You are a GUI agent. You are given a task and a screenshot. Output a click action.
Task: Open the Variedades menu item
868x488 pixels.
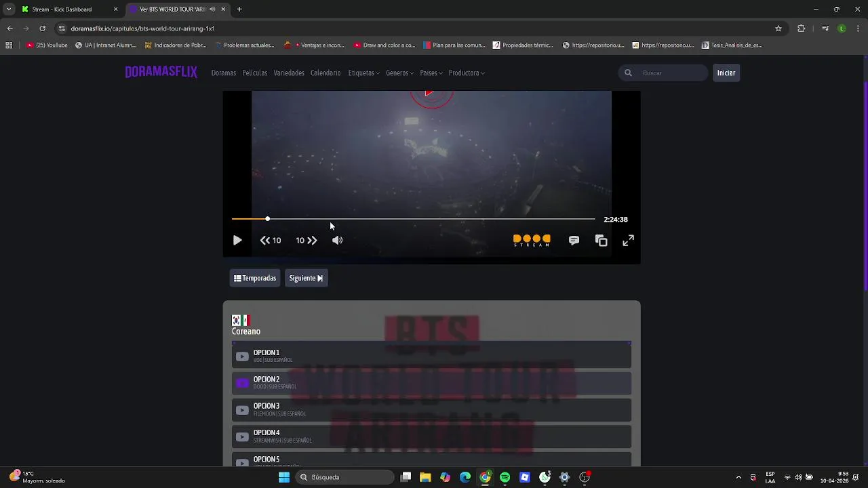click(289, 73)
